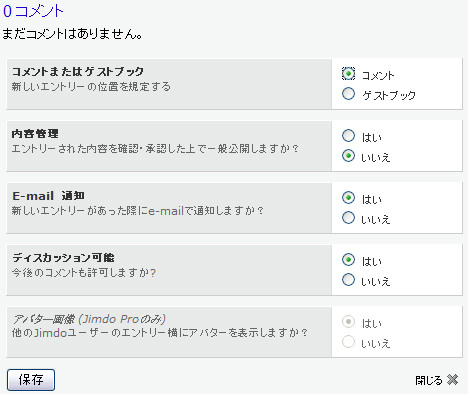Image resolution: width=468 pixels, height=394 pixels.
Task: Select the コメント radio button
Action: (348, 73)
